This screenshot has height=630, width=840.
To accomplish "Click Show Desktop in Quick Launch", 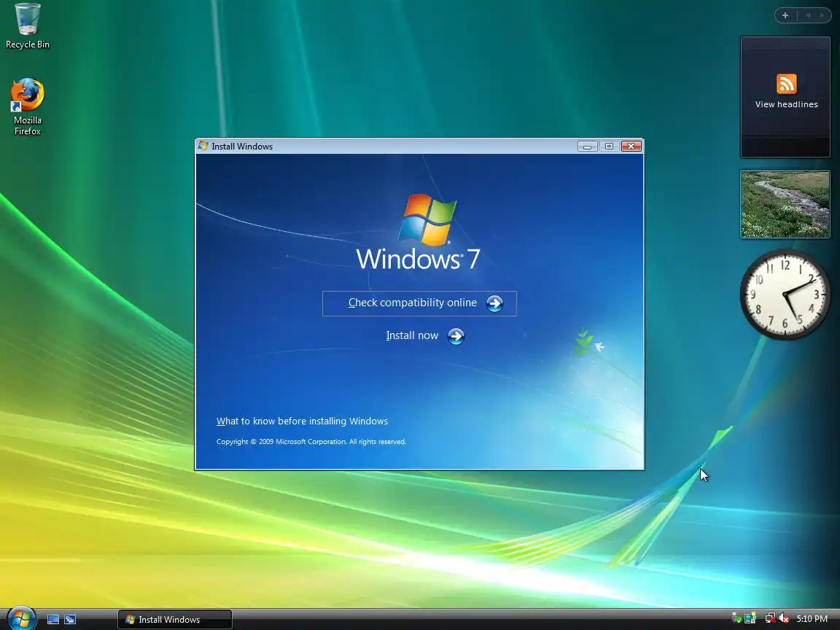I will tap(53, 619).
